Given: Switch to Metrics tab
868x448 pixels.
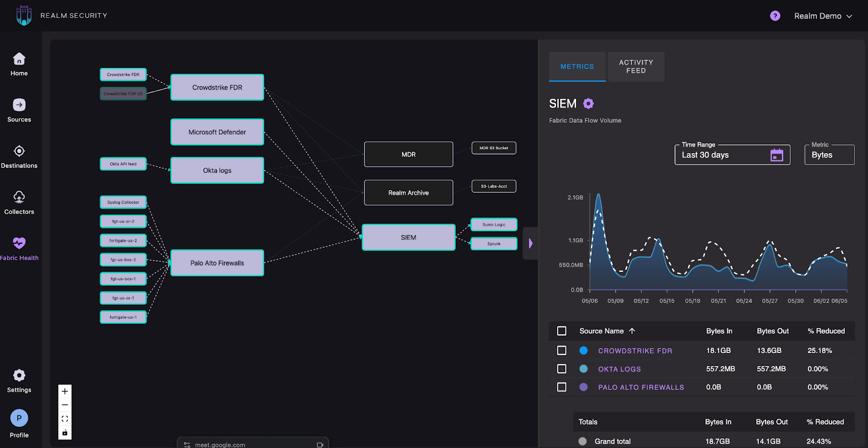Looking at the screenshot, I should [x=577, y=67].
